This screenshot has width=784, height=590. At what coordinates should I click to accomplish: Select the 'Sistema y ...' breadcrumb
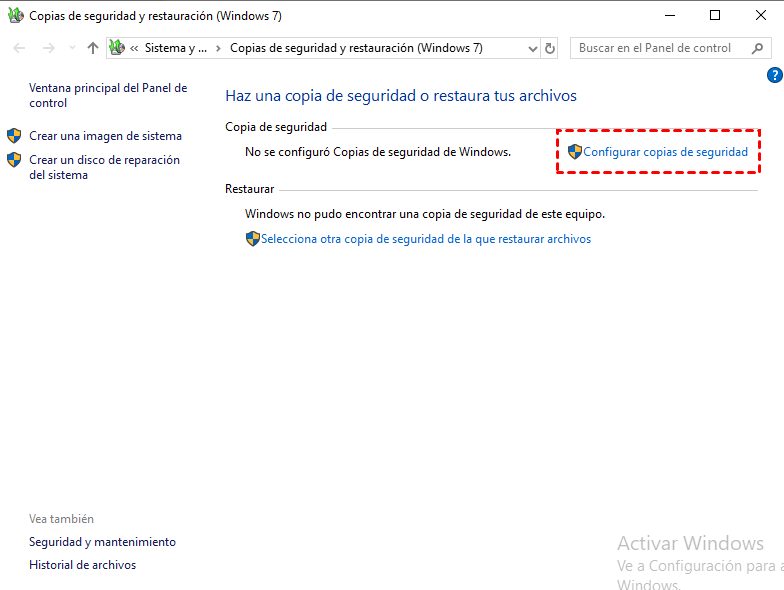pos(176,48)
